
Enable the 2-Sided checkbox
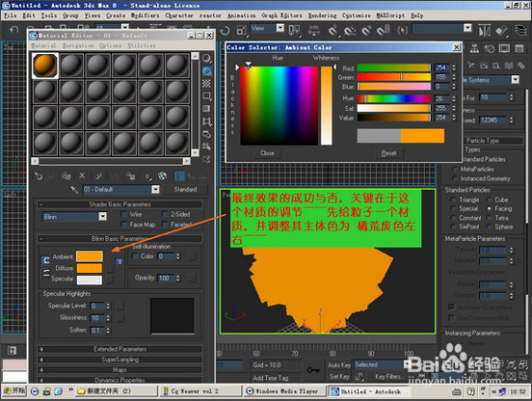165,214
